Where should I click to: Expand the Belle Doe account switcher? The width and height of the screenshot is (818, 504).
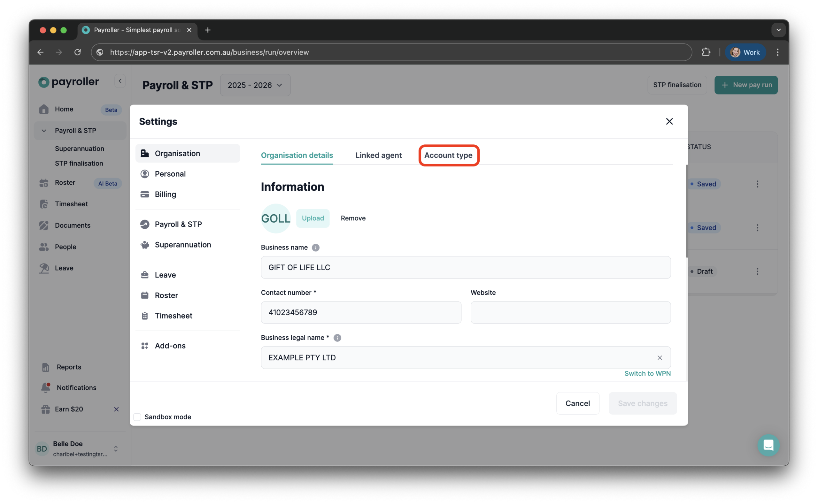click(116, 449)
